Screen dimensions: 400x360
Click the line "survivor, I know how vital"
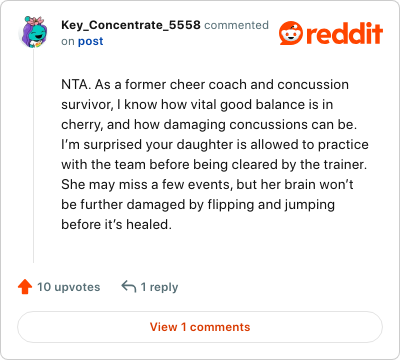(197, 105)
